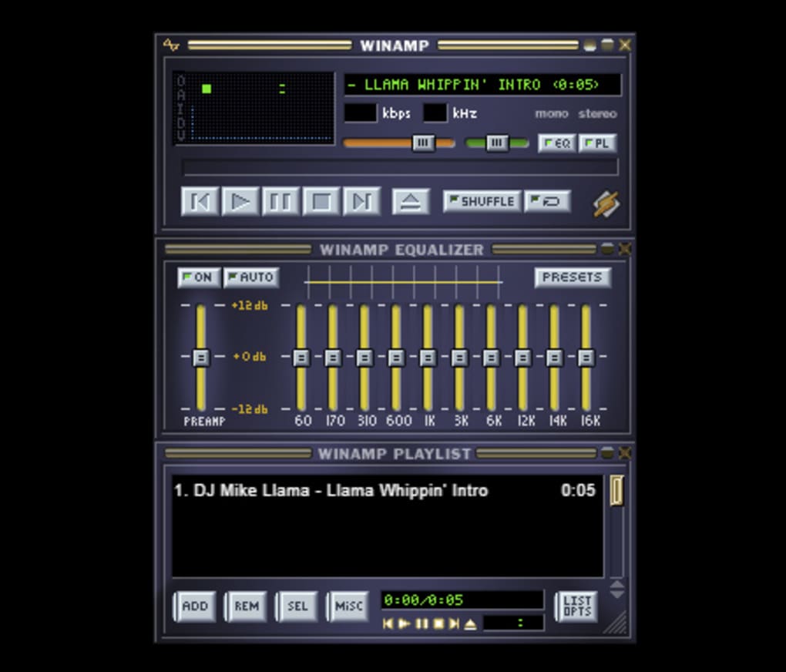The height and width of the screenshot is (672, 786).
Task: Skip to next track button
Action: pos(361,202)
